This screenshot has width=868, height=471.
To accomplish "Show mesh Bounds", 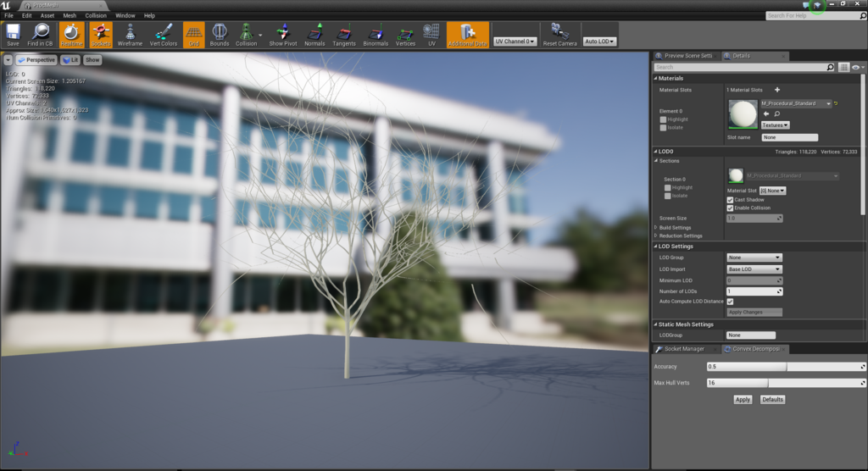I will (220, 35).
